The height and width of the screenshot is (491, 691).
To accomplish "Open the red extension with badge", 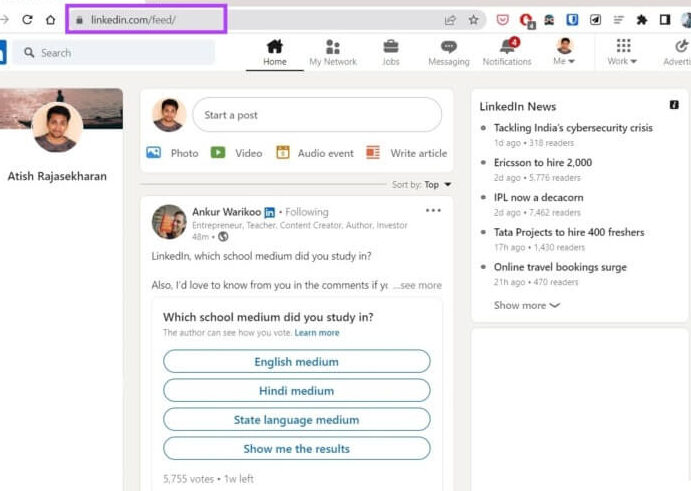I will pos(527,20).
